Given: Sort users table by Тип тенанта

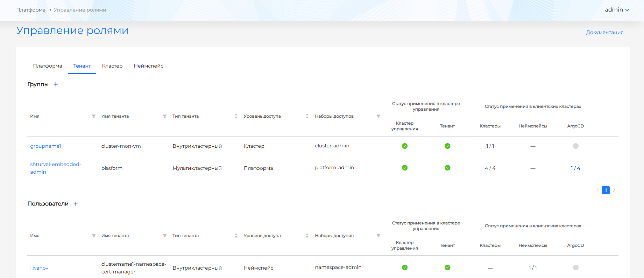Looking at the screenshot, I should 236,236.
